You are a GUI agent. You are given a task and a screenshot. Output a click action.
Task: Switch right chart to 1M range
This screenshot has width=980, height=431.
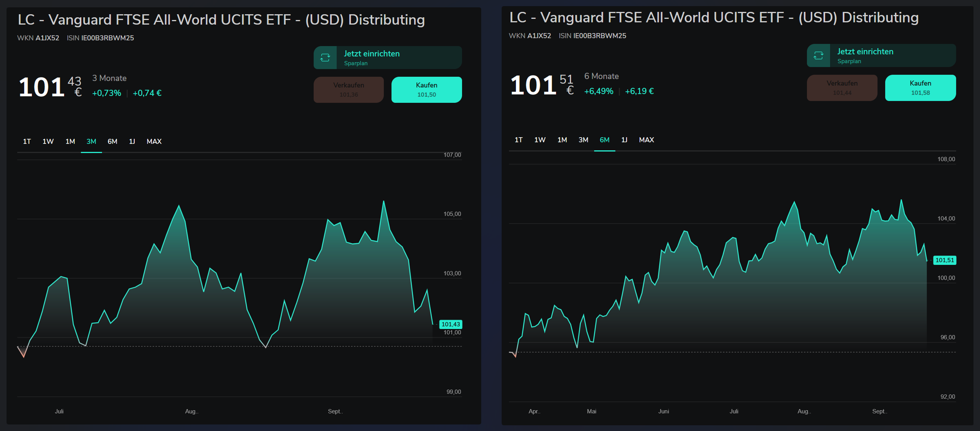click(562, 140)
